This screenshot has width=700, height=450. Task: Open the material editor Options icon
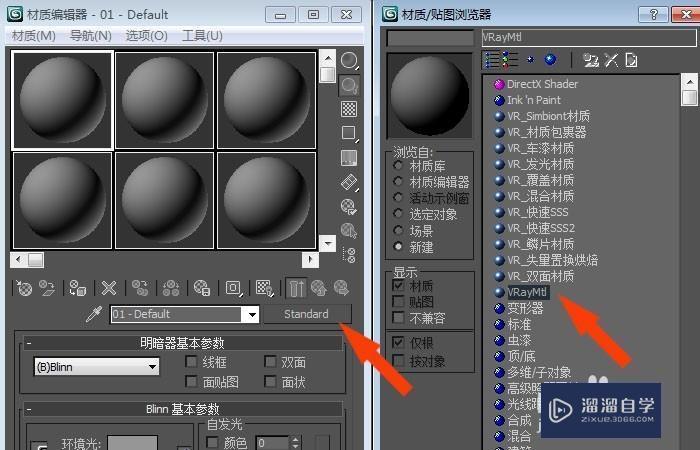tap(349, 207)
